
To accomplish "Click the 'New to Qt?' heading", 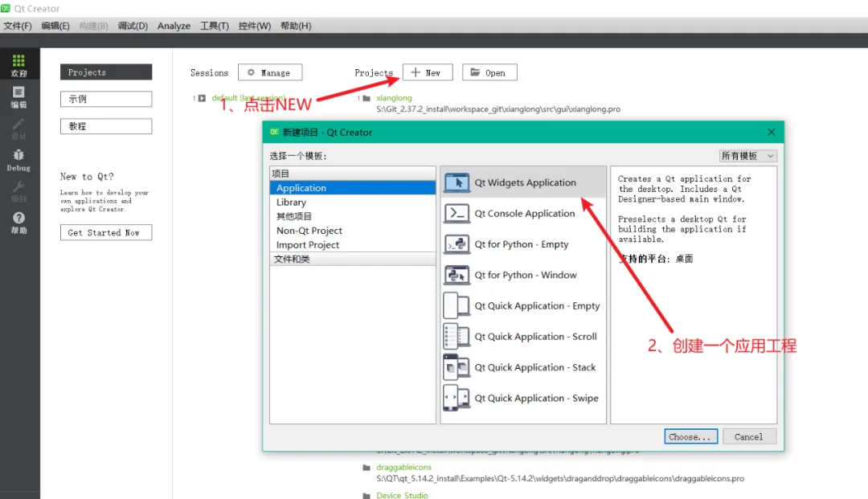I will click(87, 177).
